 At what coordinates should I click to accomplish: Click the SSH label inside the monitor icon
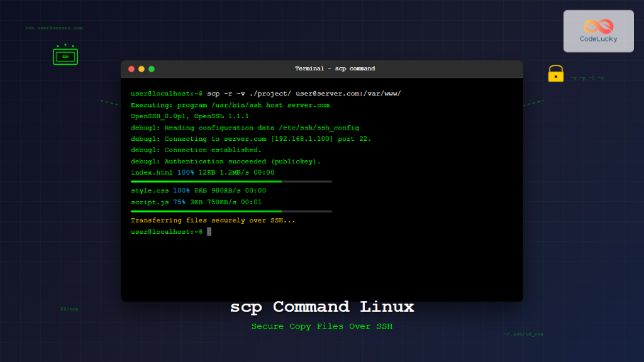tap(65, 56)
